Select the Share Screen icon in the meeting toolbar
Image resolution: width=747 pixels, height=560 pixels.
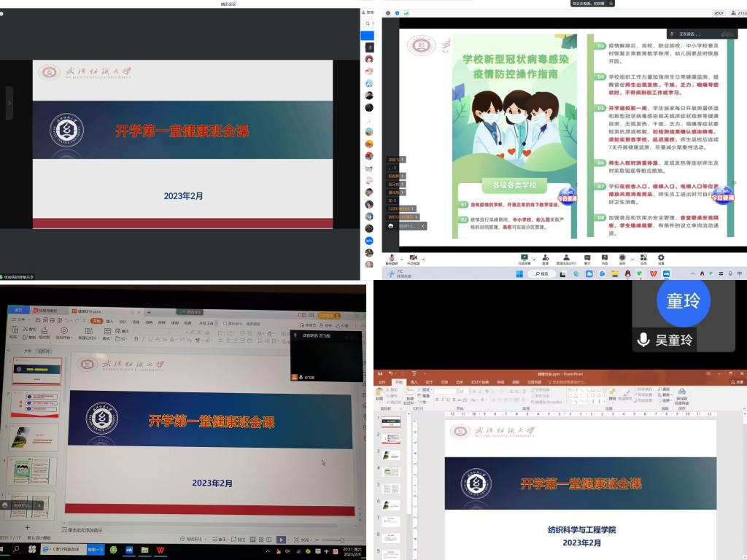tap(525, 257)
